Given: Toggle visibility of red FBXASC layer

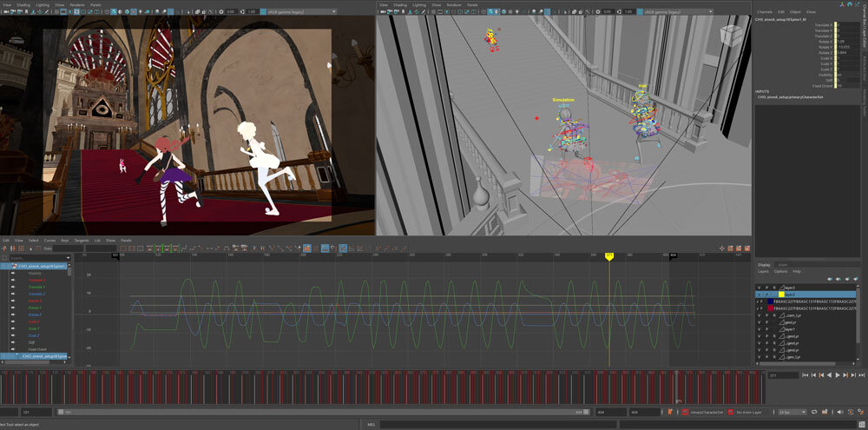Looking at the screenshot, I should (759, 308).
